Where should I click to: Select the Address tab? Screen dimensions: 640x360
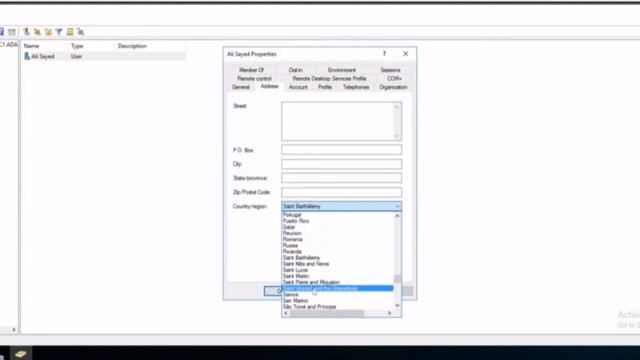269,86
